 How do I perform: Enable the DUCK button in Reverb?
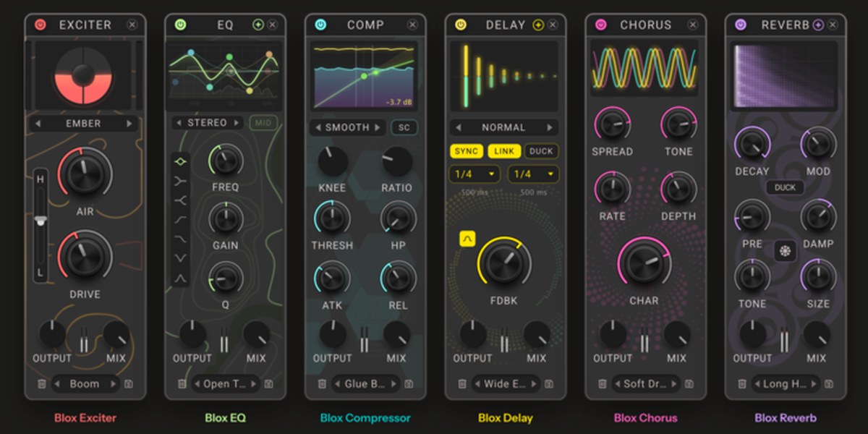(x=785, y=187)
